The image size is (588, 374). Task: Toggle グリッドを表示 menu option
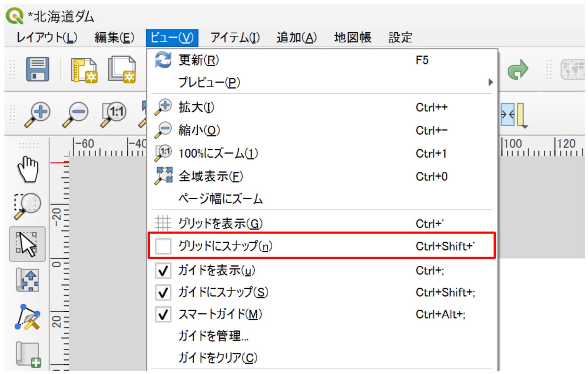pyautogui.click(x=321, y=223)
